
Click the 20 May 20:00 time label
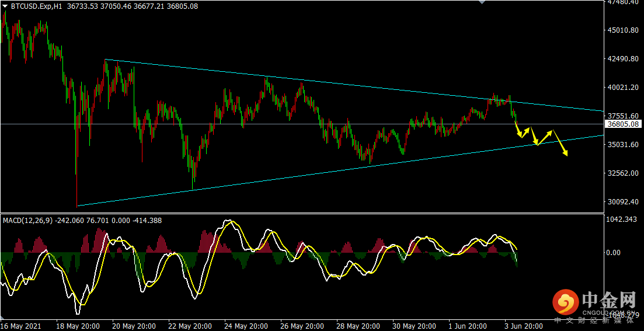134,326
